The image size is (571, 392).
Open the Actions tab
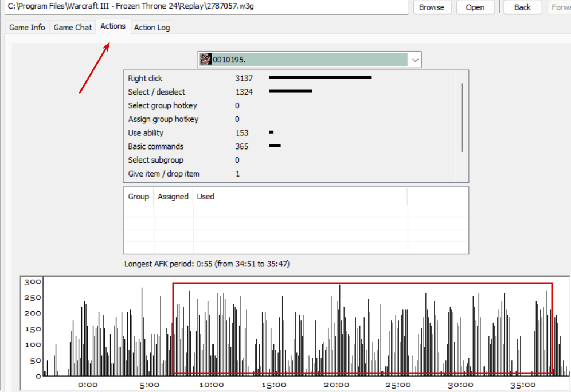click(x=113, y=26)
